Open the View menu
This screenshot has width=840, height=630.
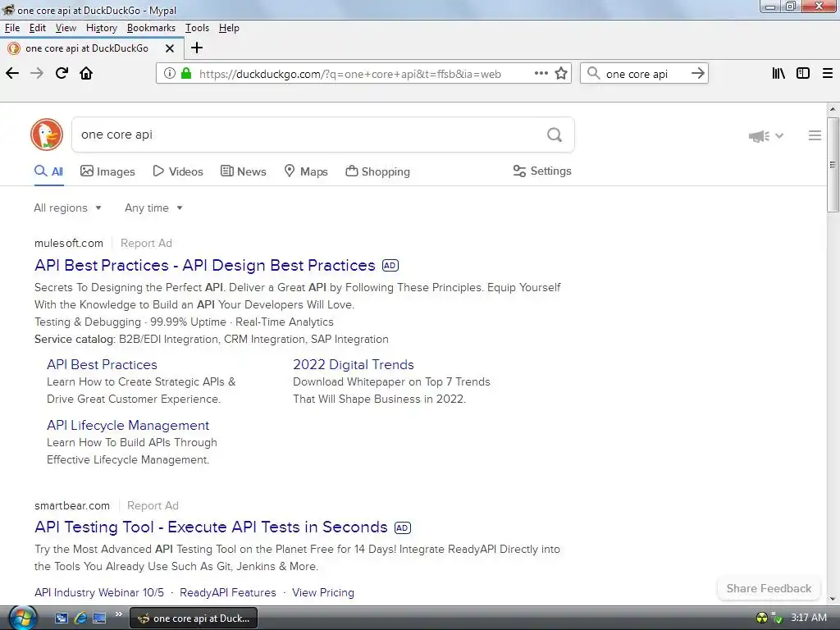[66, 28]
